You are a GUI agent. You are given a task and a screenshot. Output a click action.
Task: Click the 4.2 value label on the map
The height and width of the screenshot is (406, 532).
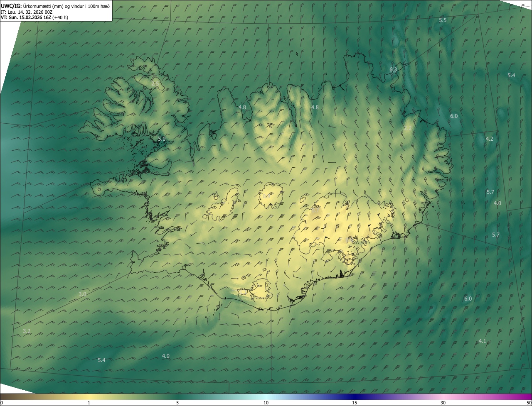(489, 139)
